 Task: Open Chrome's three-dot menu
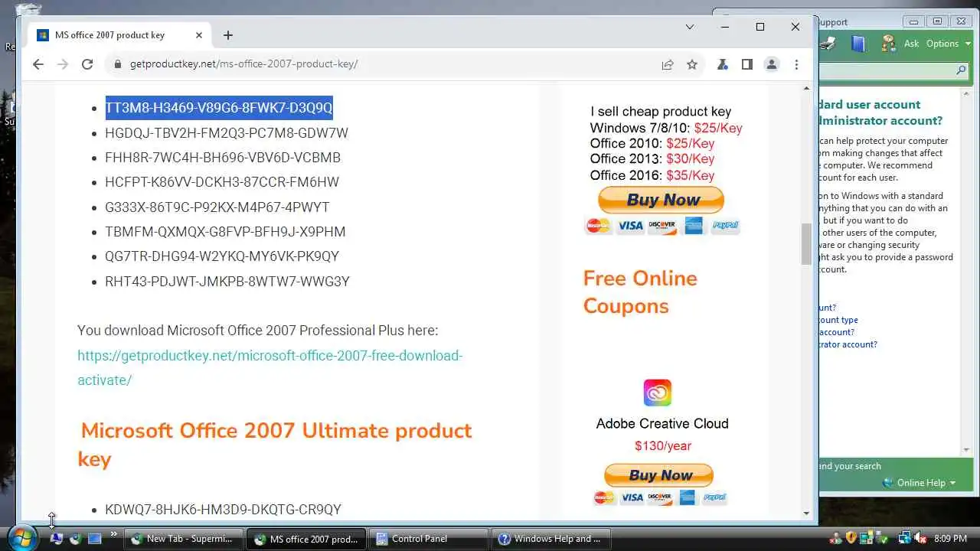pos(796,65)
